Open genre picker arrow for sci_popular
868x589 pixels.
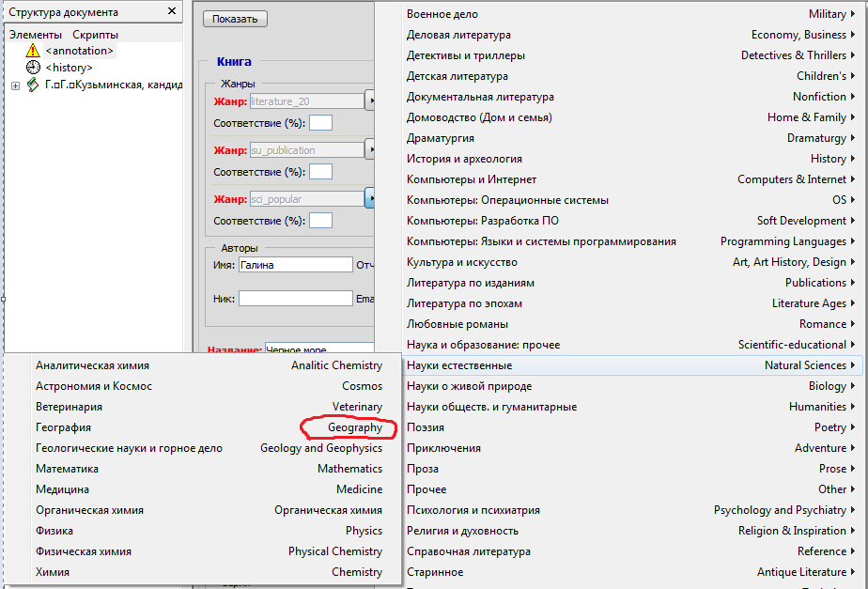[369, 198]
